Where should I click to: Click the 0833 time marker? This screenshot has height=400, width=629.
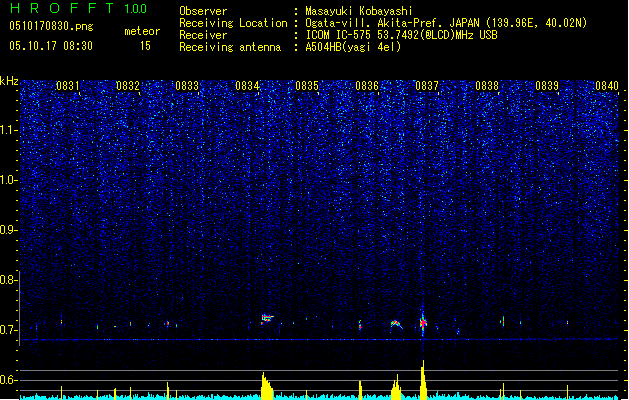click(187, 86)
